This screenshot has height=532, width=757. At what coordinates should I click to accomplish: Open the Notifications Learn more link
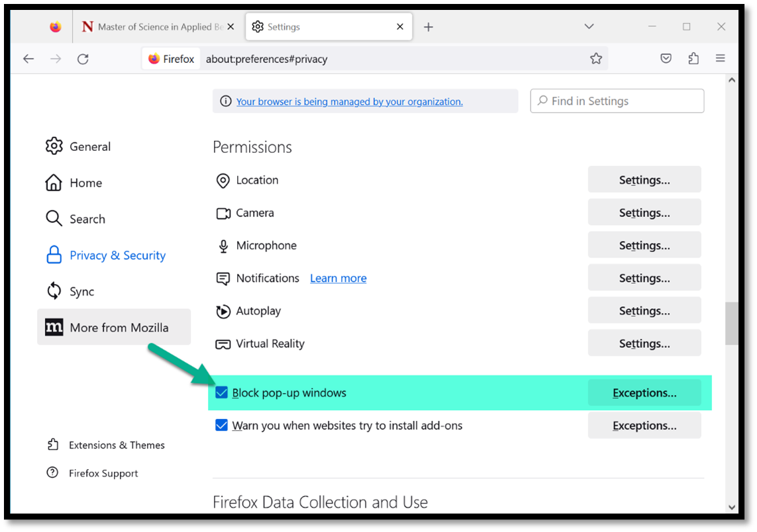(338, 279)
